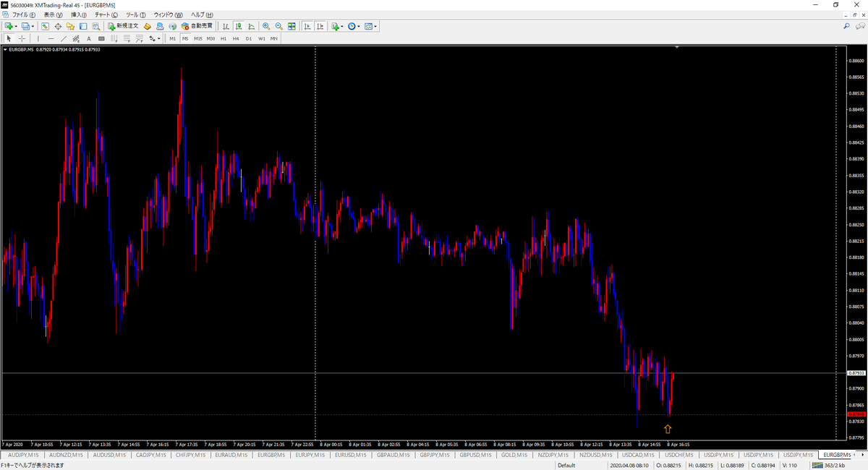Select the text label tool
Screen dimensions: 868x470
pos(101,38)
